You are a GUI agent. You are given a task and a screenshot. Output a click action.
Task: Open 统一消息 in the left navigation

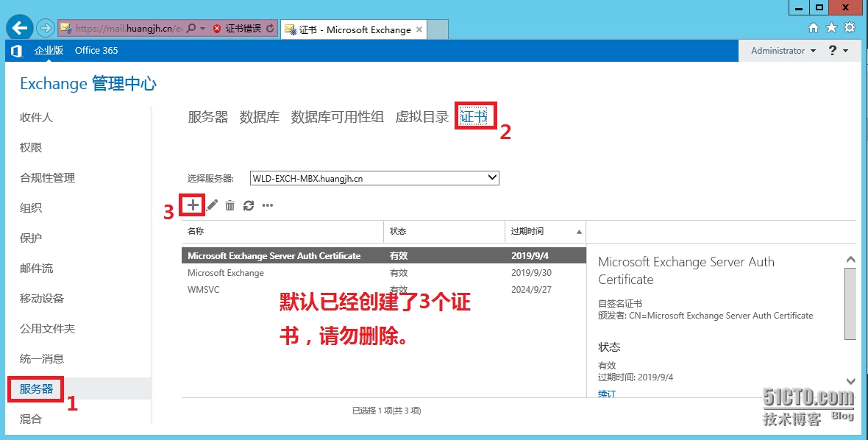click(x=41, y=358)
